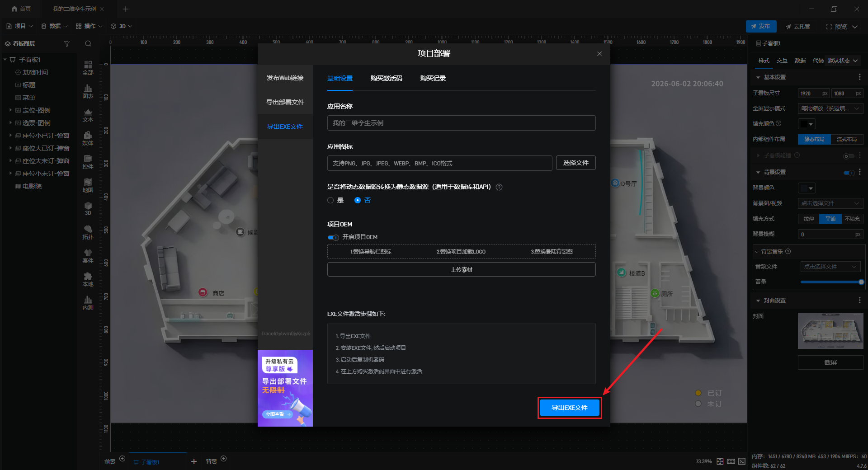Choose 静态布局 layout option
This screenshot has height=470, width=868.
click(x=814, y=139)
